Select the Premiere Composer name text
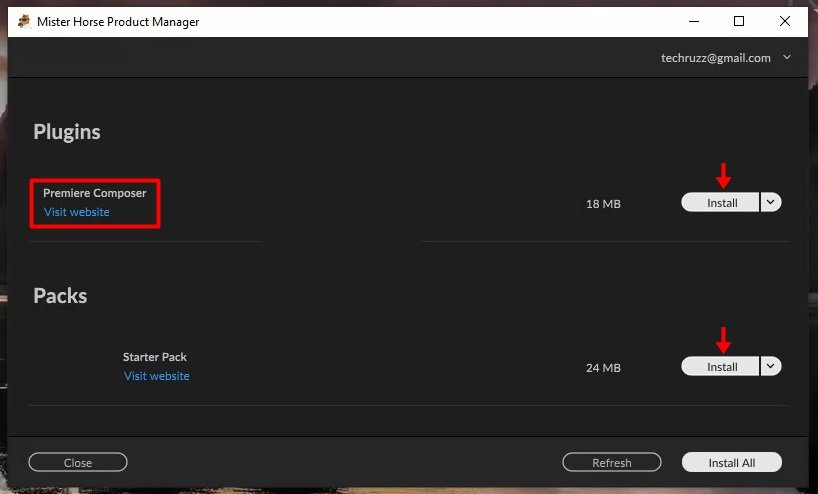 click(x=94, y=193)
